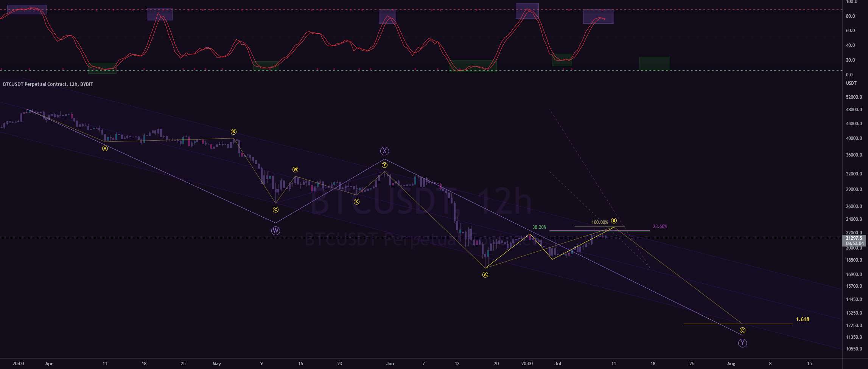This screenshot has width=868, height=369.
Task: Select the yellow 1.618 Fibonacci extension label
Action: pyautogui.click(x=803, y=319)
